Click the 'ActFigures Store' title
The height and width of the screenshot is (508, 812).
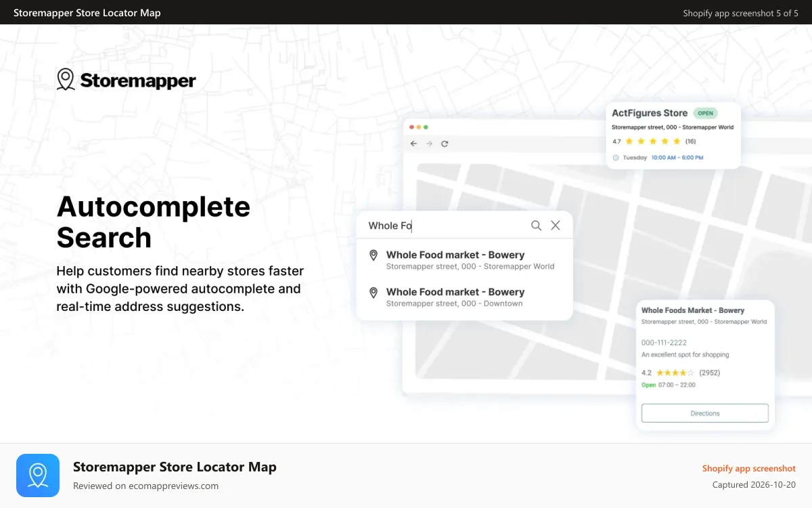(650, 113)
